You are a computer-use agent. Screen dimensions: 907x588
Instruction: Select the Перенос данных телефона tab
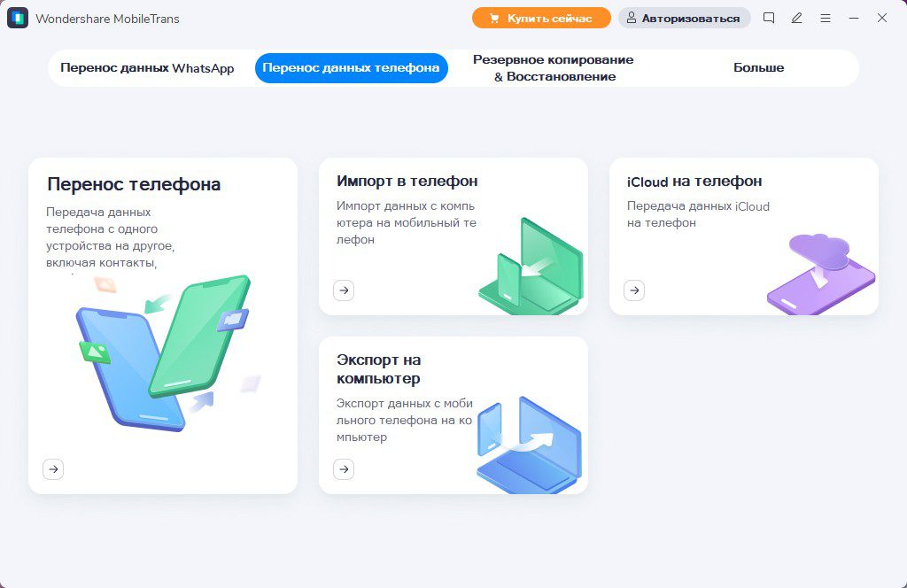(x=351, y=67)
